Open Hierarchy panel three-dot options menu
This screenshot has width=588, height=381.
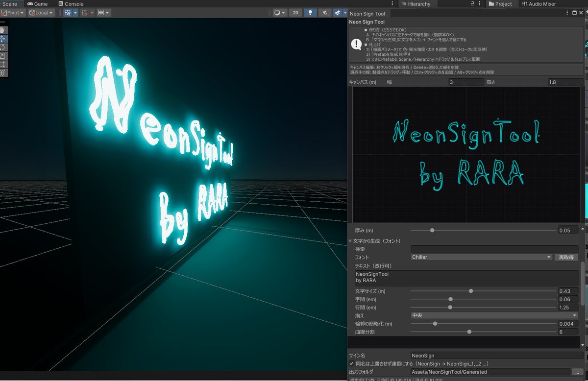pyautogui.click(x=481, y=4)
